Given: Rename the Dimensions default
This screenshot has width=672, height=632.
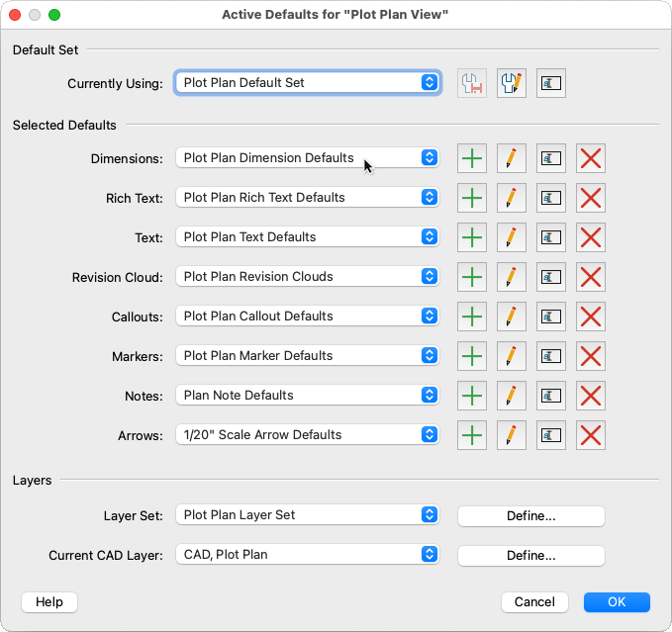Looking at the screenshot, I should (x=551, y=158).
